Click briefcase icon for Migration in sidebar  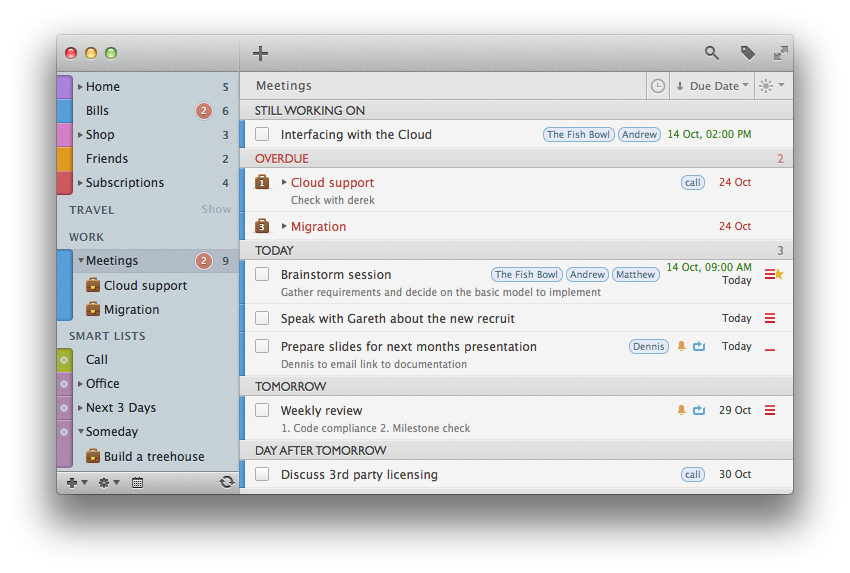click(x=93, y=308)
